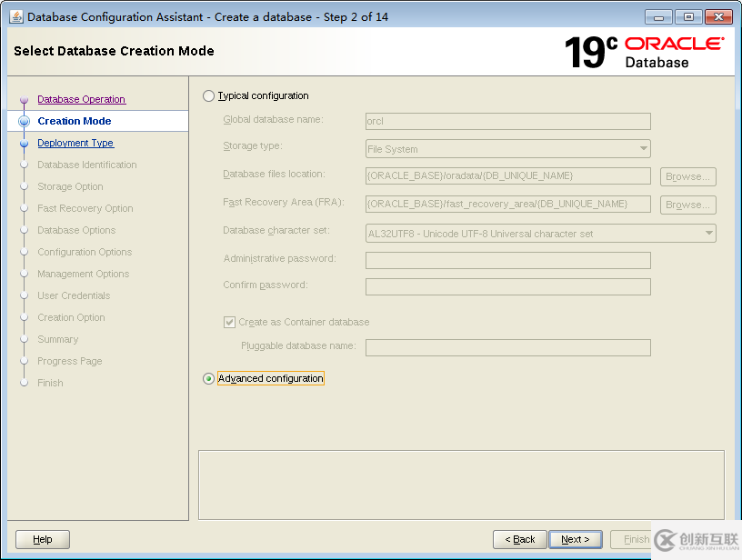The image size is (742, 560).
Task: Click the Deployment Type step bullet icon
Action: (x=25, y=144)
